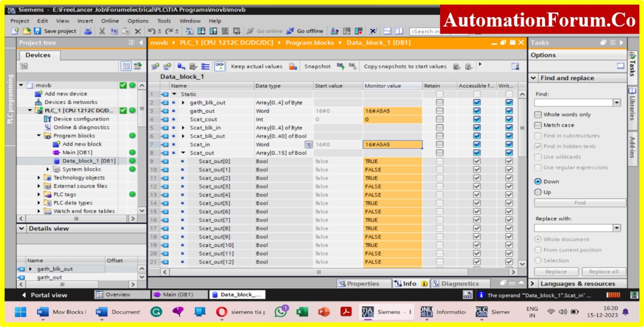
Task: Open the TIA Portal Siemens taskbar icon
Action: [367, 311]
